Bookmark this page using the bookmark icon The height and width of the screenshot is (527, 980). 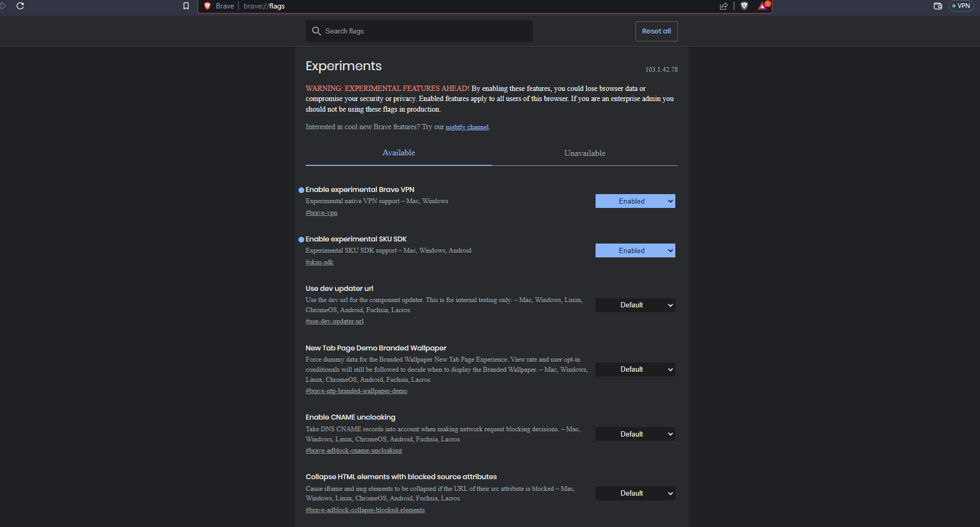[x=186, y=6]
